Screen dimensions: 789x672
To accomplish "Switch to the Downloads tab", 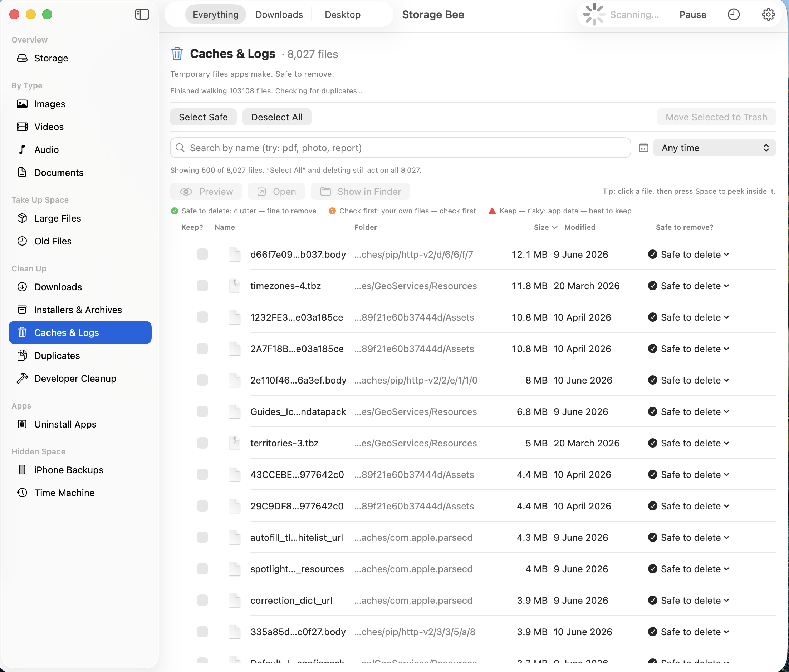I will 279,14.
